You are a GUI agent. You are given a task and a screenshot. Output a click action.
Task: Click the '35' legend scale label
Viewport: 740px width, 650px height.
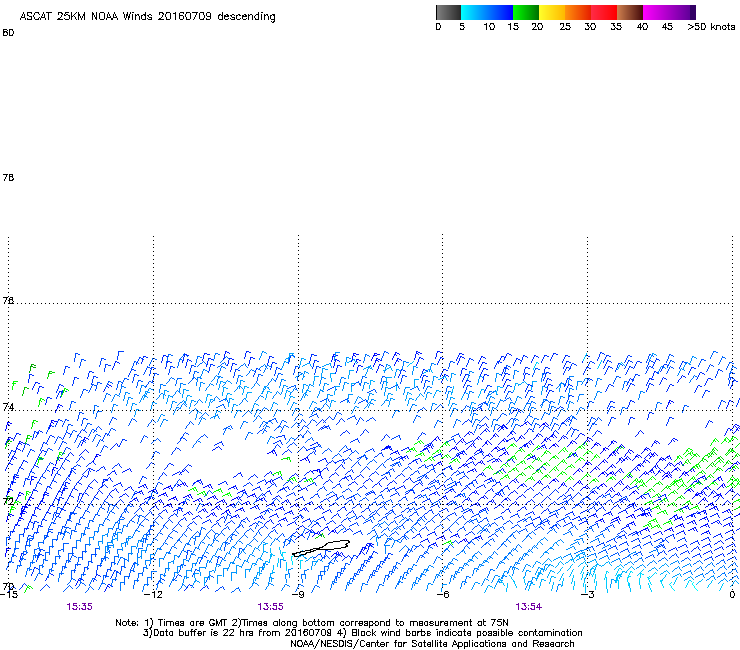[x=616, y=27]
